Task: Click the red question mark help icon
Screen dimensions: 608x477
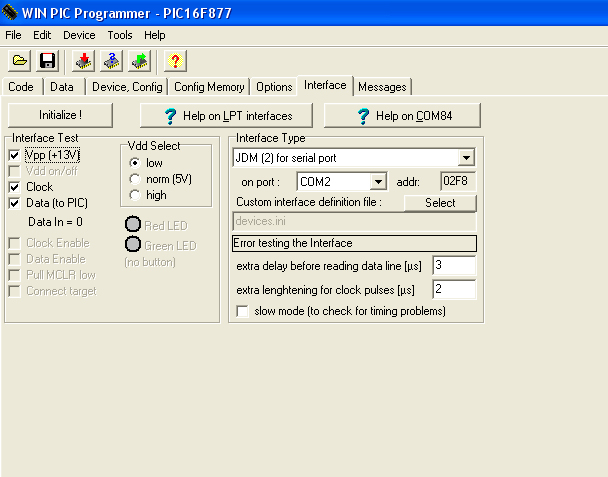Action: pos(175,61)
